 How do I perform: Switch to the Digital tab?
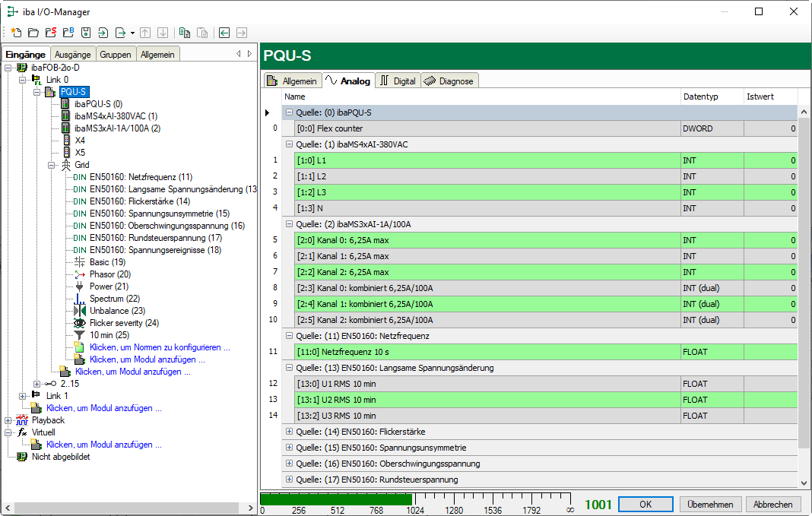pyautogui.click(x=398, y=81)
